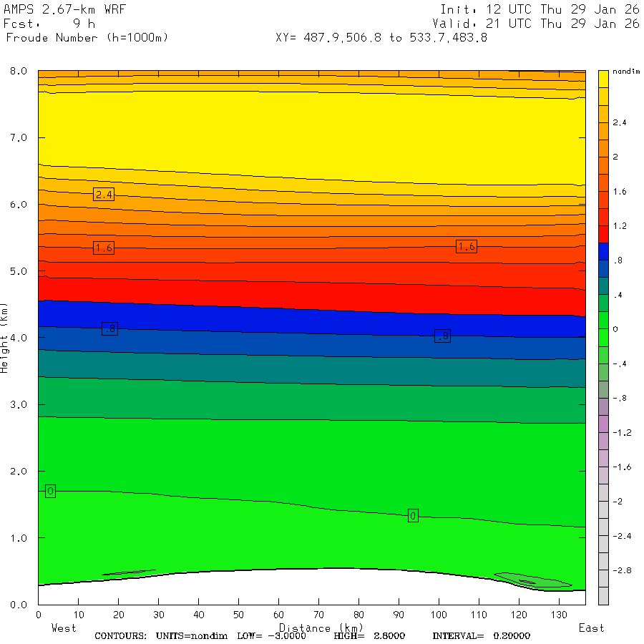
Task: Click the '90' distance axis label
Action: click(399, 615)
